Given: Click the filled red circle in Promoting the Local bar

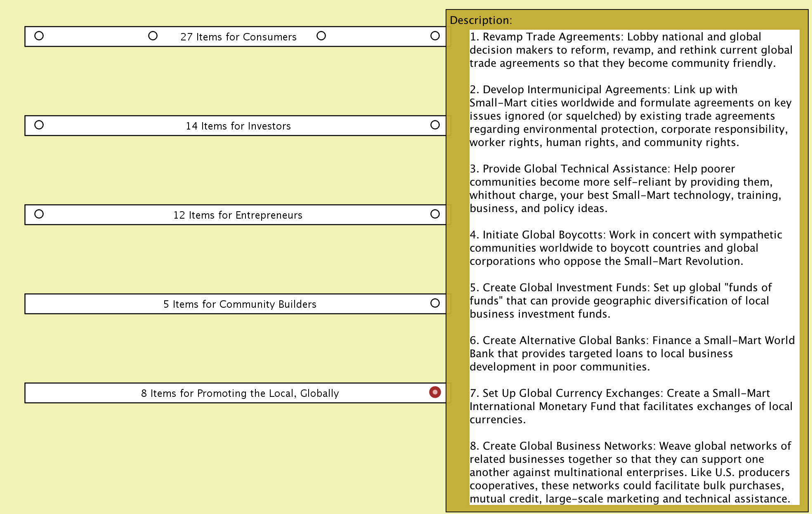Looking at the screenshot, I should pos(435,392).
